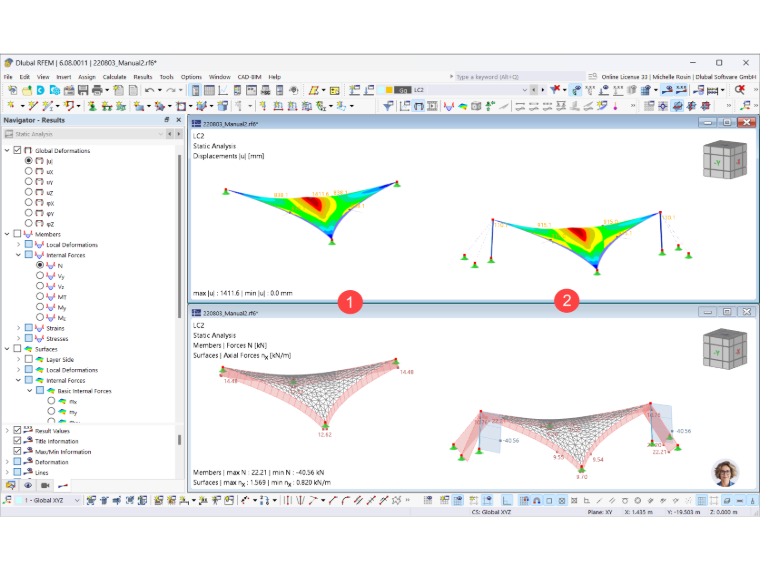Uncheck the Max/Min Information checkbox
The width and height of the screenshot is (760, 570).
17,451
